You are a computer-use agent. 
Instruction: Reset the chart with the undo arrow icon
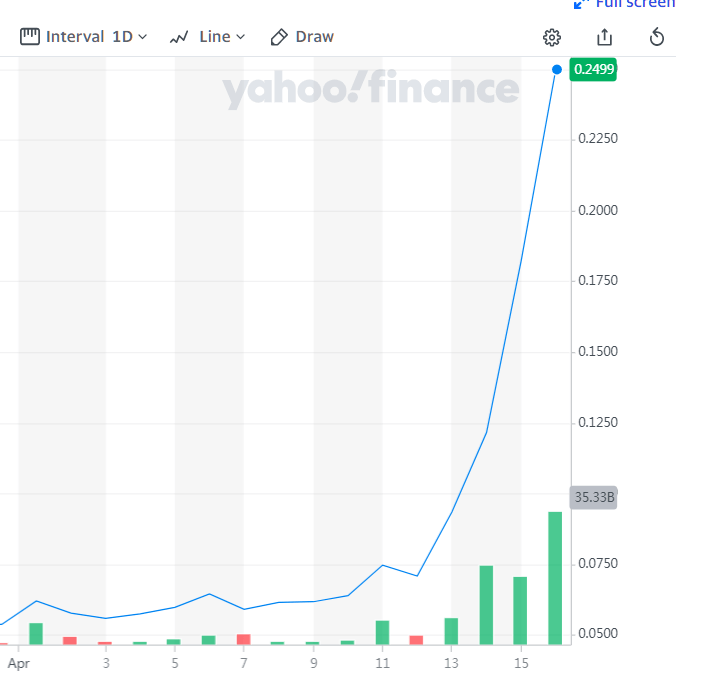[x=657, y=37]
